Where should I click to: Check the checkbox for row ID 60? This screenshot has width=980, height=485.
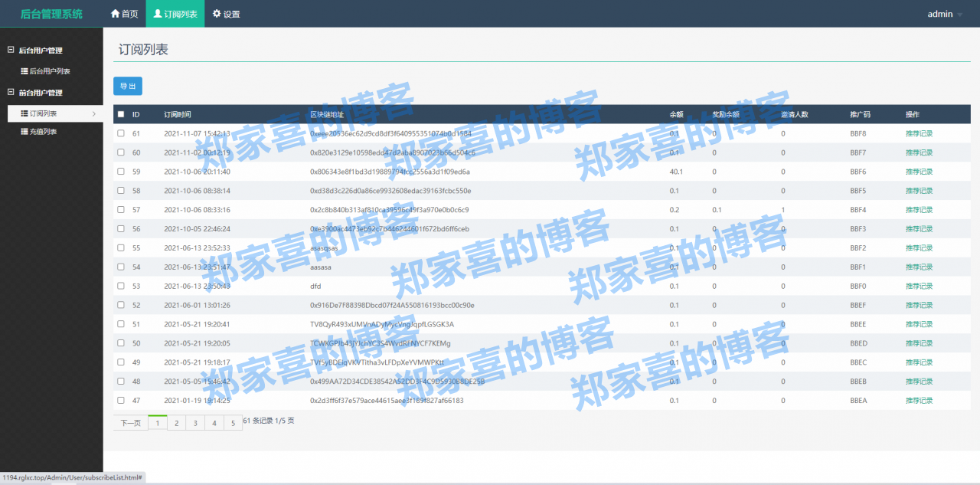(121, 152)
